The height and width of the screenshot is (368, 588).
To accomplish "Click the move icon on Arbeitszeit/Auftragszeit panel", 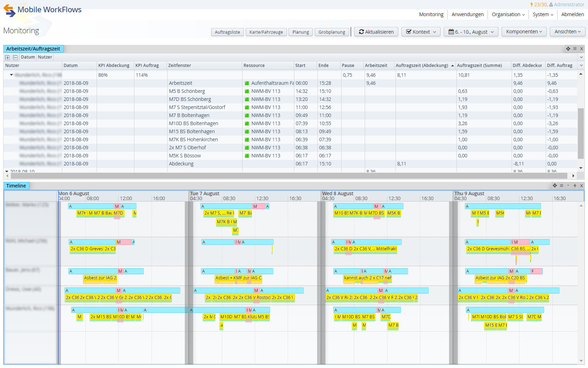I will (x=568, y=49).
